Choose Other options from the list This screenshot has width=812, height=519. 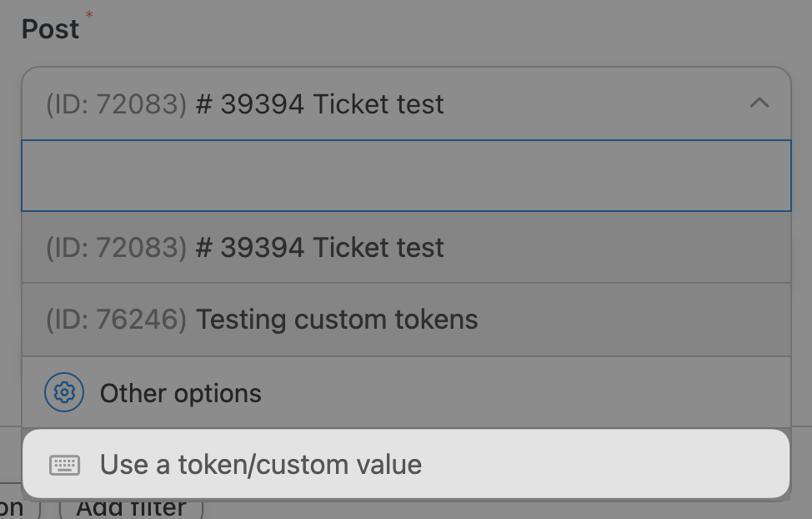180,392
